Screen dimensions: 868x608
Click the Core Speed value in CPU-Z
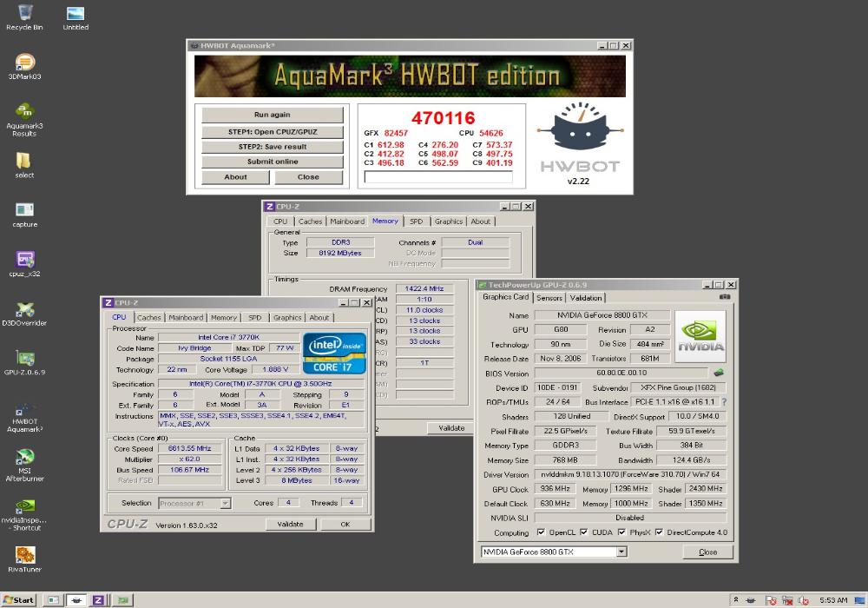190,448
